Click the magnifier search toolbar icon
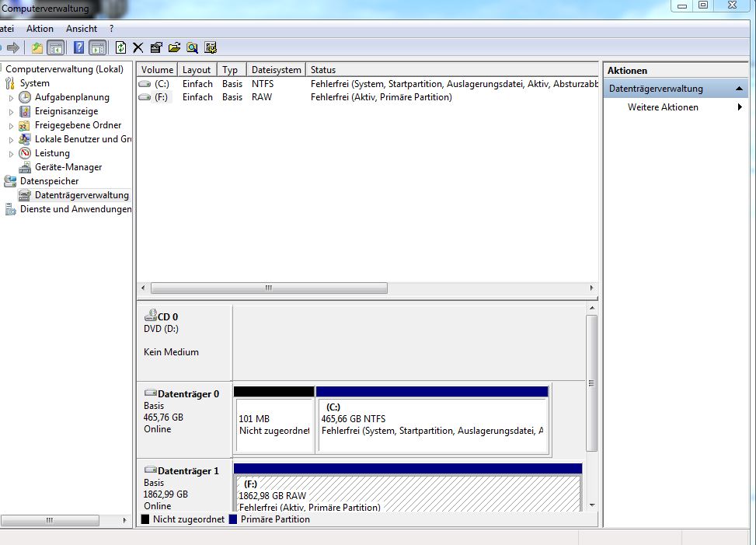Screen dimensions: 756x545 (x=192, y=47)
